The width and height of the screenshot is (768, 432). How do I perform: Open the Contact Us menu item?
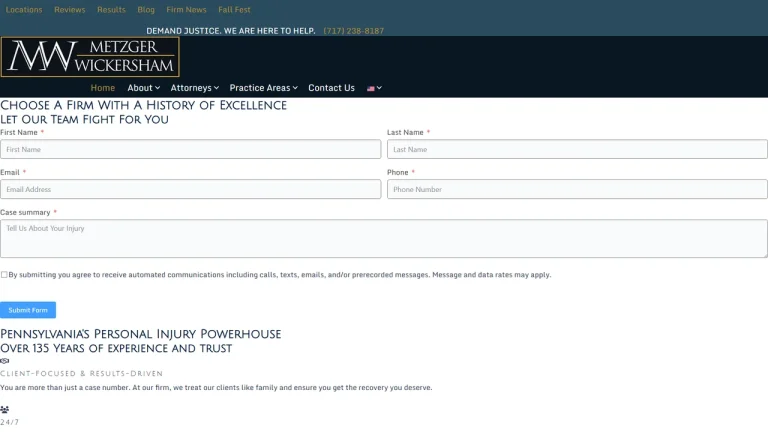click(332, 88)
